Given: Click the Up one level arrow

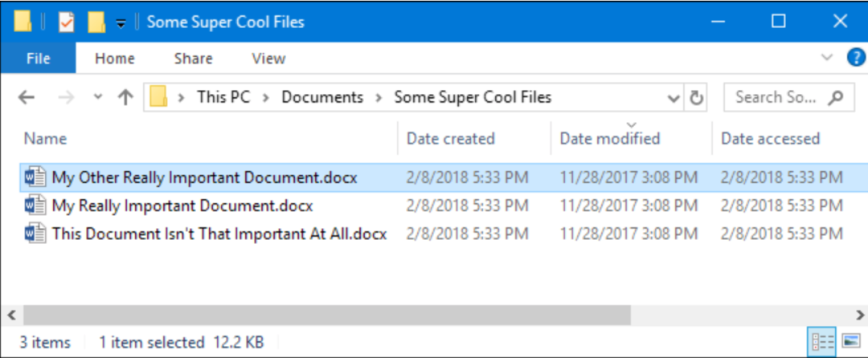Looking at the screenshot, I should [125, 98].
